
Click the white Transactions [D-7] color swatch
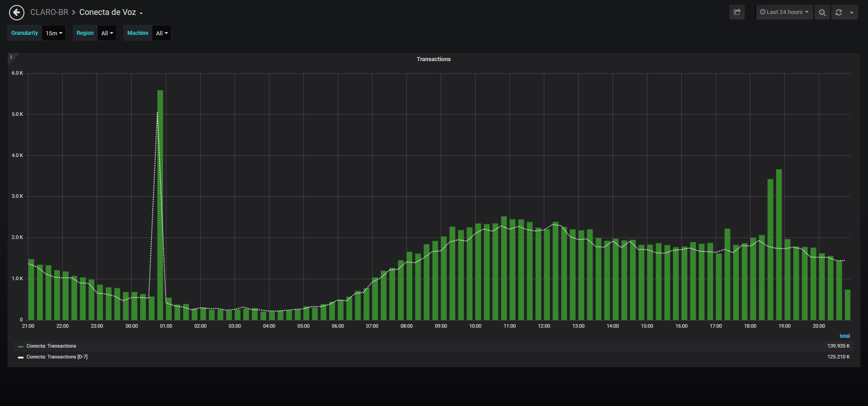coord(21,358)
